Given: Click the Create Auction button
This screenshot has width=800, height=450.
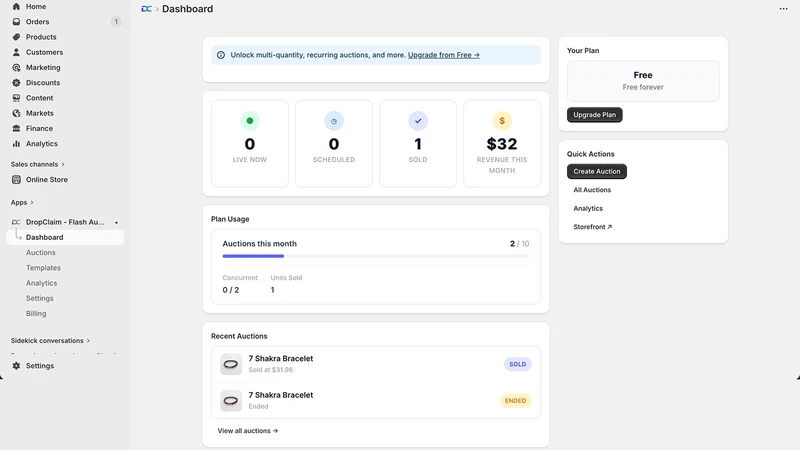Looking at the screenshot, I should (x=596, y=171).
